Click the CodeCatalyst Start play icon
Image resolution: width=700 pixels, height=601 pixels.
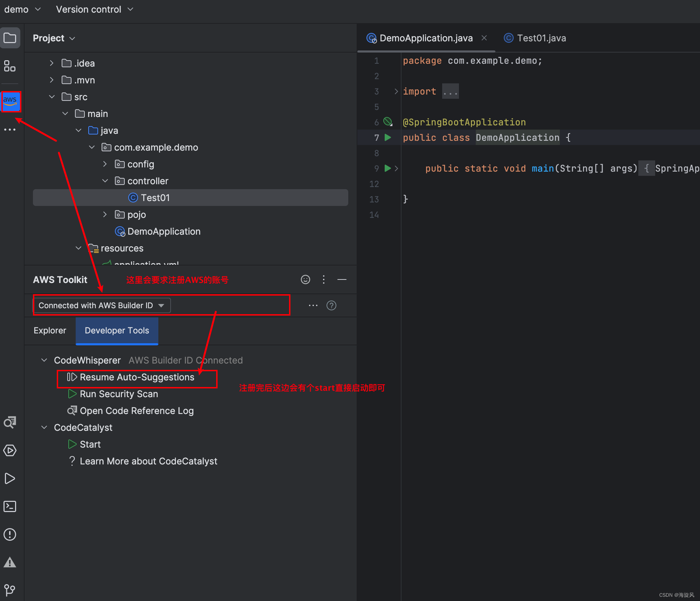72,444
